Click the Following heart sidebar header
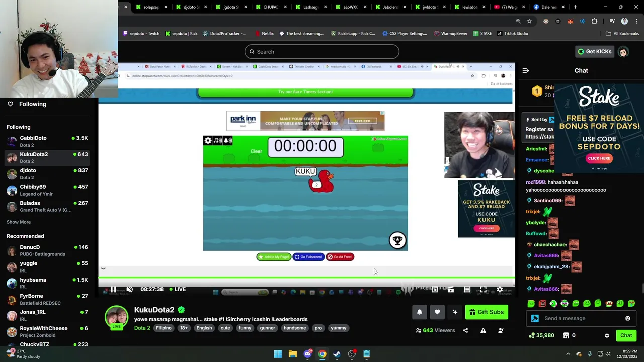 click(26, 104)
